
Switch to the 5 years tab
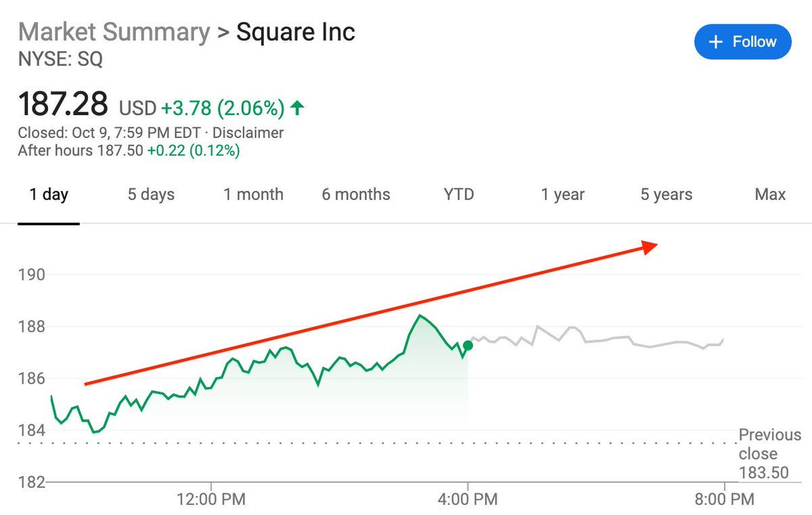666,195
